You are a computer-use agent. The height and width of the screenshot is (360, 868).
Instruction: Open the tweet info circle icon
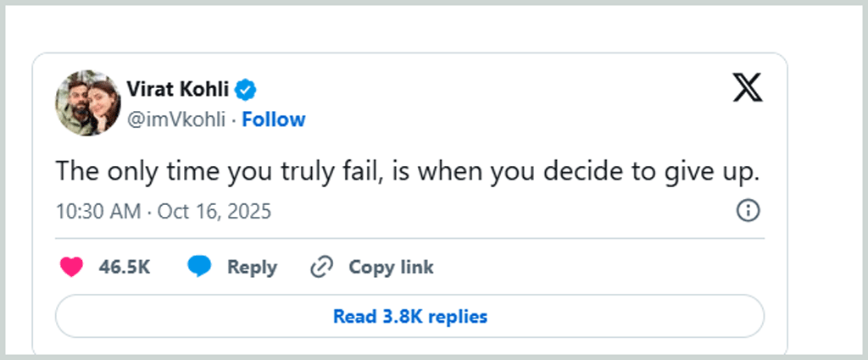(x=748, y=211)
